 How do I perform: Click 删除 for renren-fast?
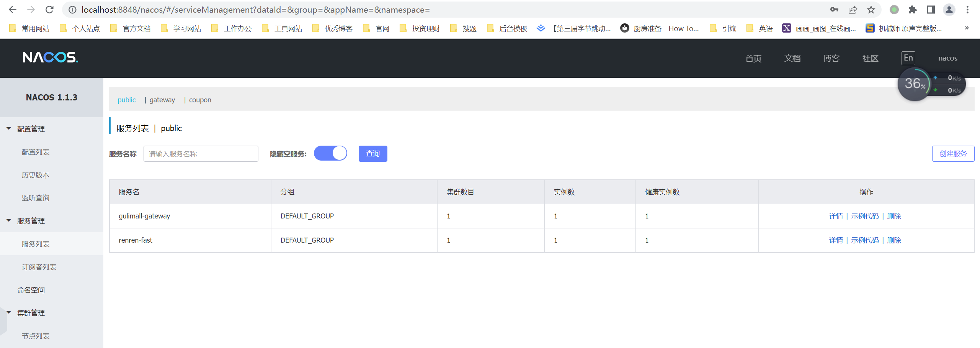coord(894,240)
